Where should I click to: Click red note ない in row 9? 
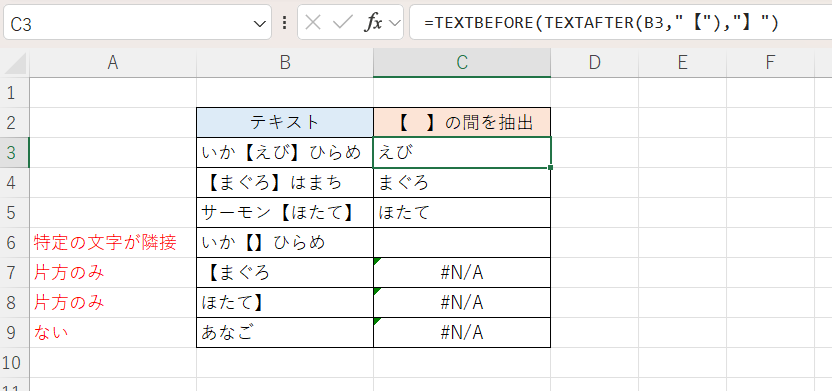pos(51,333)
